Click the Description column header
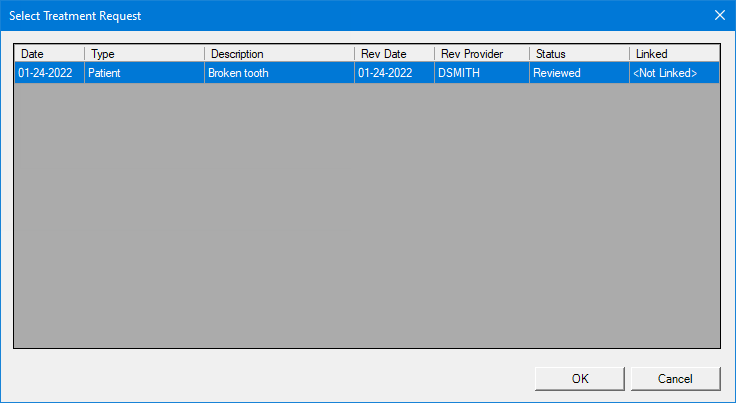Viewport: 736px width, 403px height. click(279, 54)
